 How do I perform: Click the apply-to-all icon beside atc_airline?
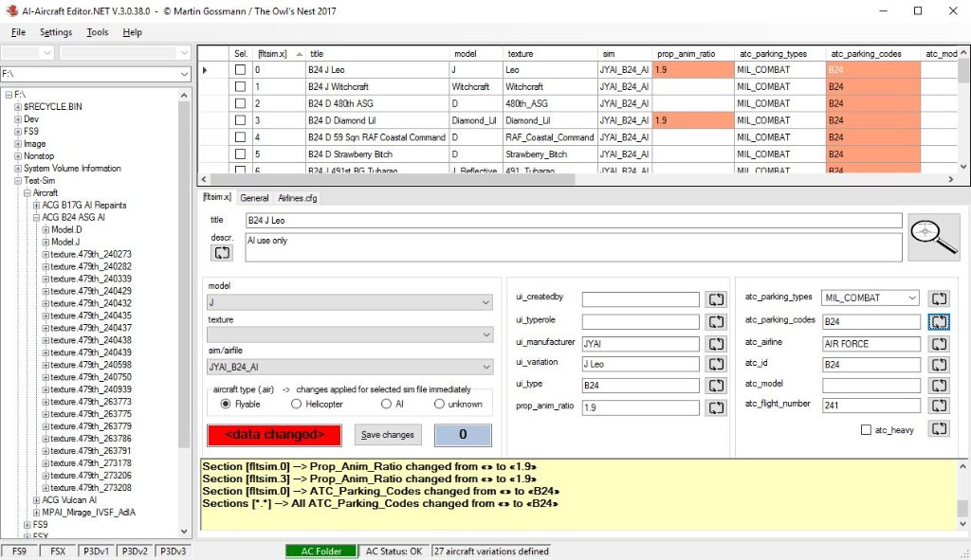click(938, 344)
